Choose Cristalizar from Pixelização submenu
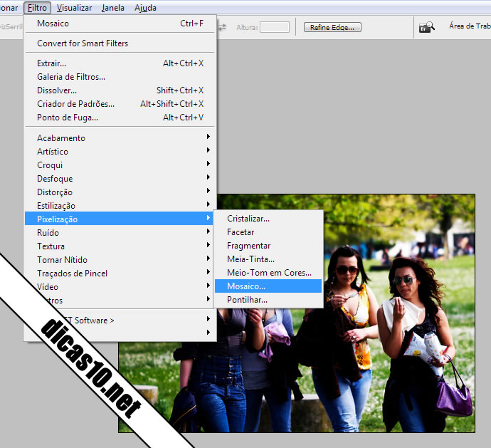Image resolution: width=491 pixels, height=448 pixels. click(268, 219)
